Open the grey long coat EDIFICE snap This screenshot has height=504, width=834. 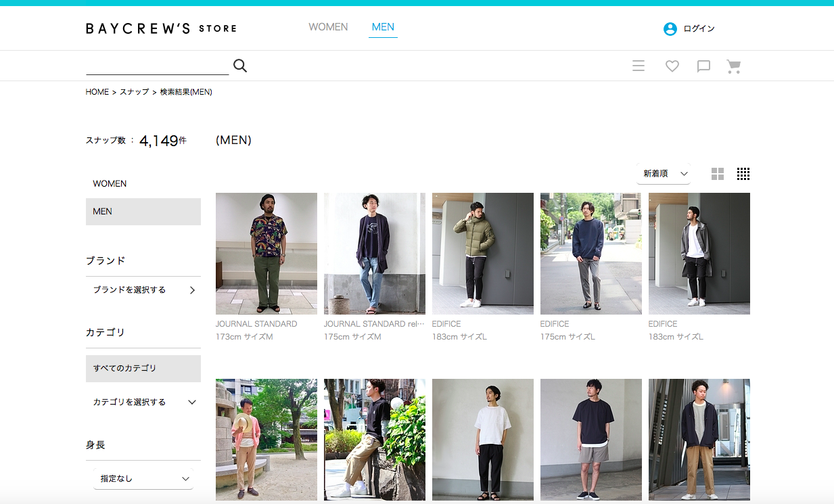(699, 254)
